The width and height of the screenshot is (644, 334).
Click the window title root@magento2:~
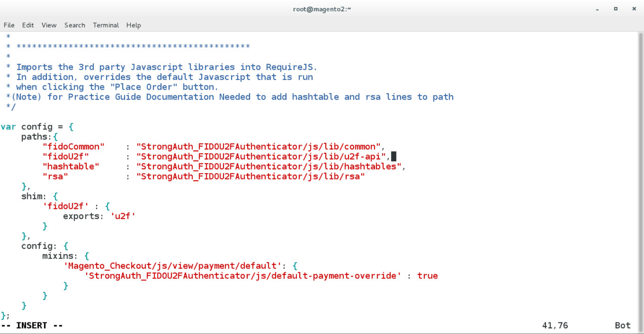(322, 9)
